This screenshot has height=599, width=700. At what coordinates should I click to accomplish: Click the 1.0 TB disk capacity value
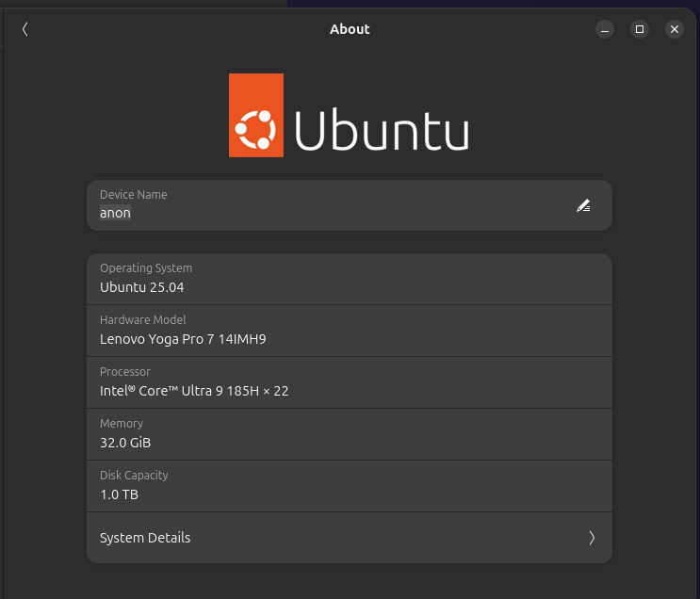pyautogui.click(x=120, y=494)
